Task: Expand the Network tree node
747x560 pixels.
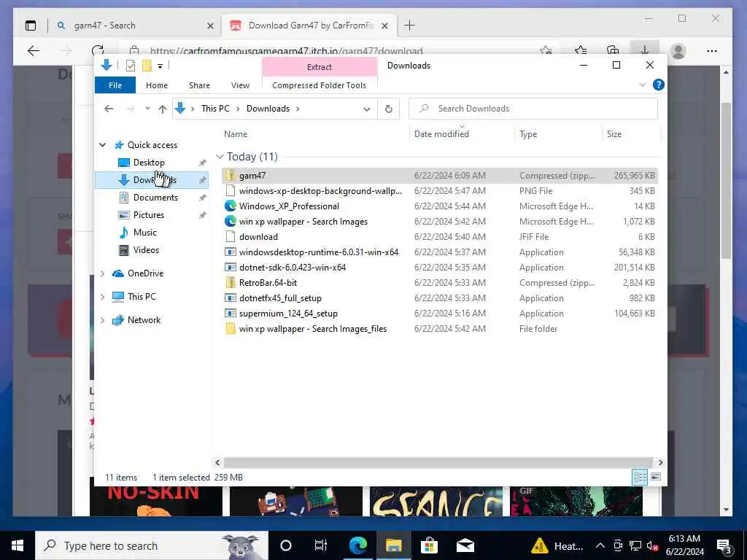Action: coord(102,320)
